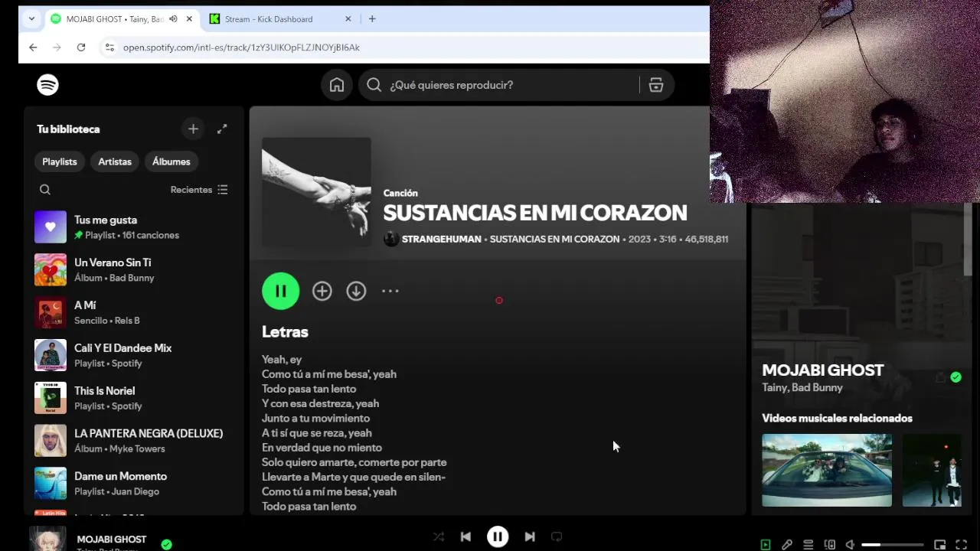Go back in browser history
980x551 pixels.
click(x=33, y=47)
